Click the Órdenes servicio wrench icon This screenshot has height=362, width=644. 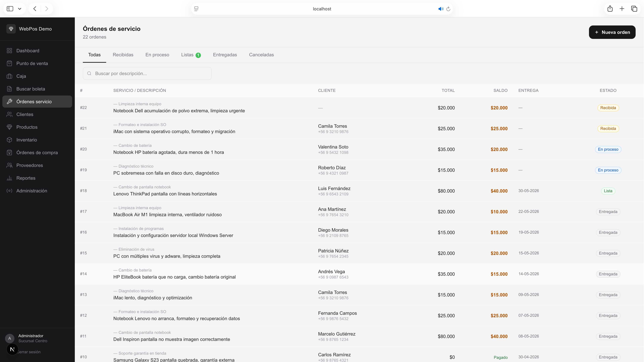[x=10, y=102]
